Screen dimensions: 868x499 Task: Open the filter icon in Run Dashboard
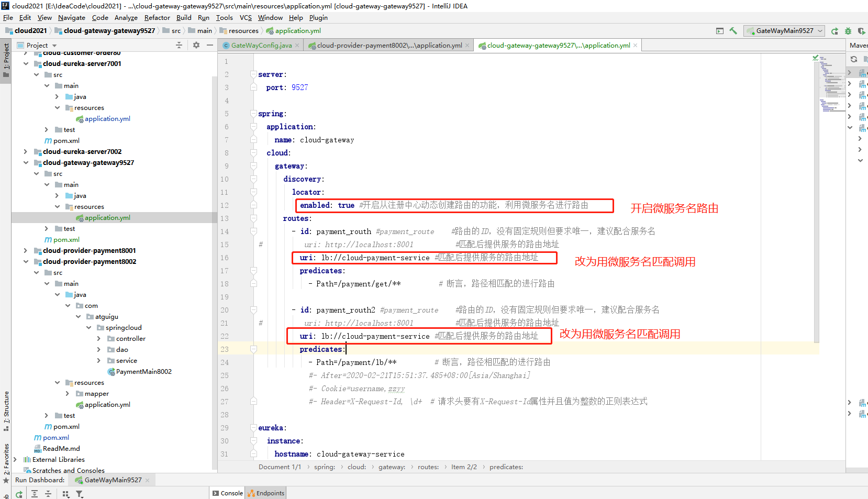coord(80,494)
